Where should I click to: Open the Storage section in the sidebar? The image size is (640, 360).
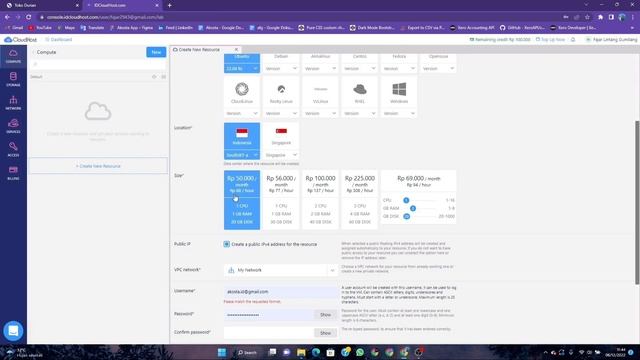click(x=13, y=79)
